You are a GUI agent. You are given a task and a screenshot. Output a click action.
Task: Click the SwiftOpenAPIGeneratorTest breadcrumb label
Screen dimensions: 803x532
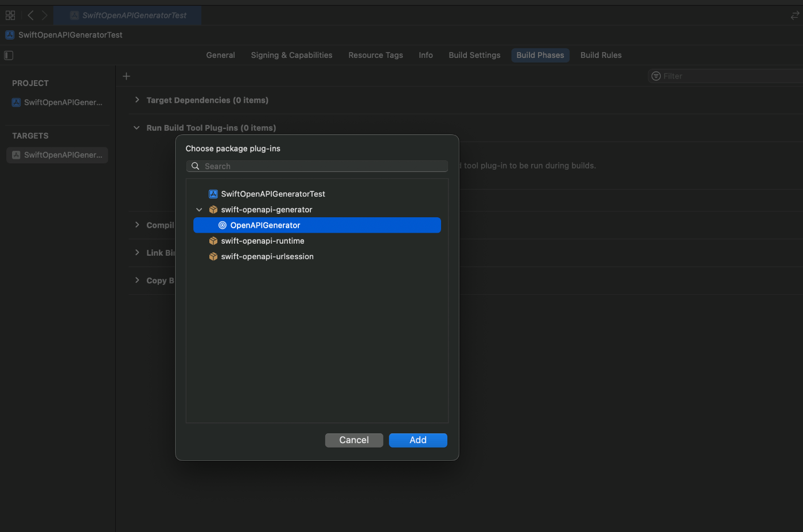click(x=71, y=35)
